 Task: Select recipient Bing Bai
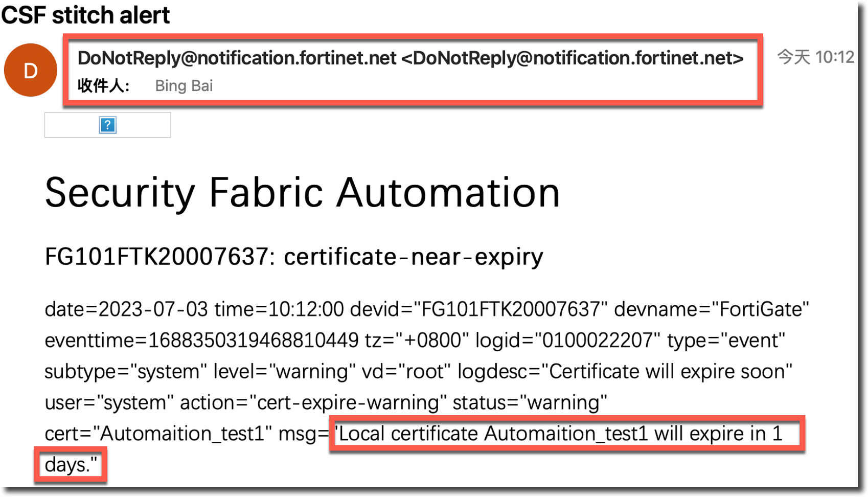tap(184, 86)
